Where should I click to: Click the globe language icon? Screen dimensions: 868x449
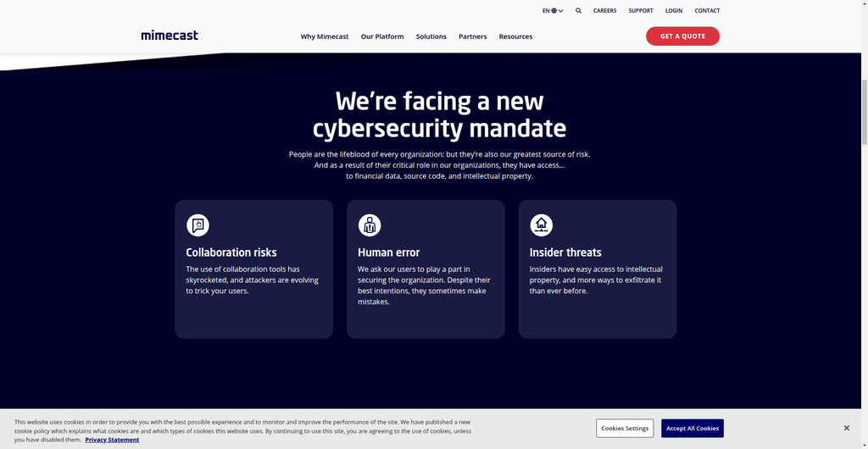coord(554,10)
